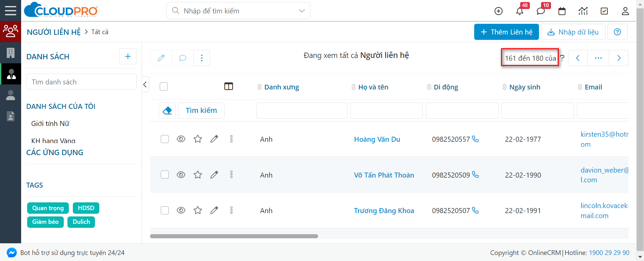
Task: Focus the Tìm danh sách input
Action: click(x=81, y=82)
